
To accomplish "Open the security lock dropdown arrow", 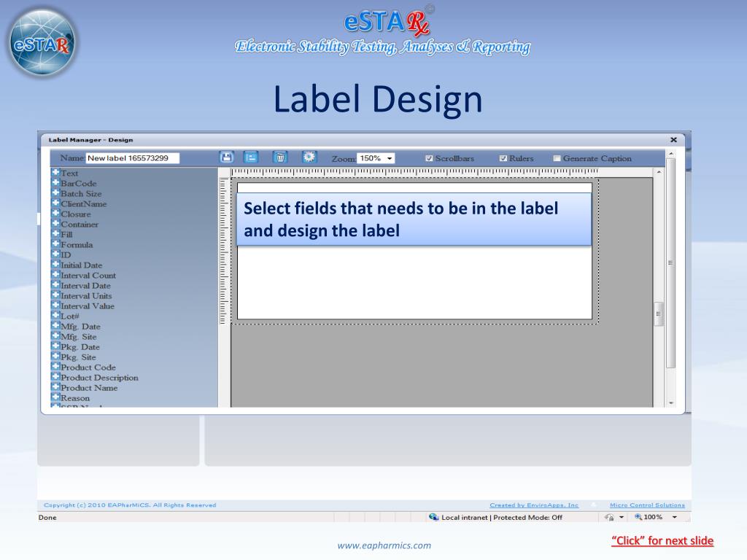I will point(622,517).
